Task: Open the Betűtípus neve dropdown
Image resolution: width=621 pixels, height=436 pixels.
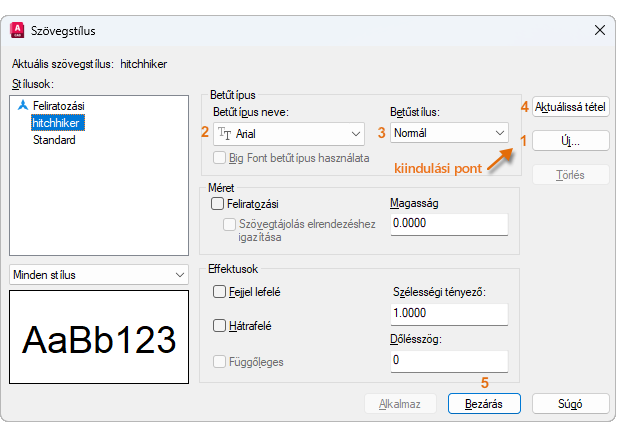Action: point(356,133)
